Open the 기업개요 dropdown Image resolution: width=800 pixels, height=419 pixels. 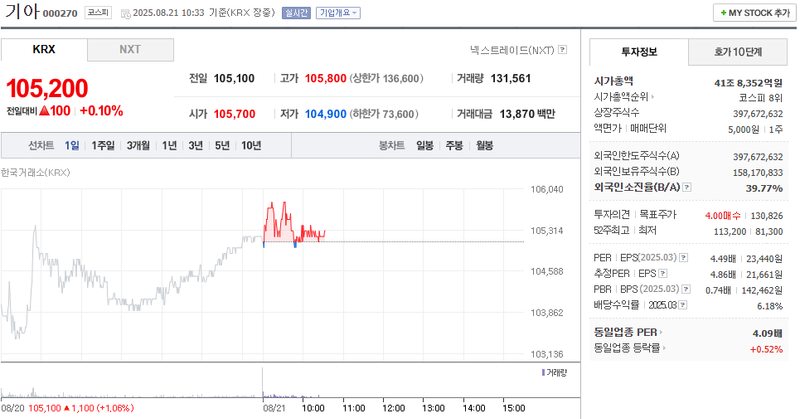338,13
